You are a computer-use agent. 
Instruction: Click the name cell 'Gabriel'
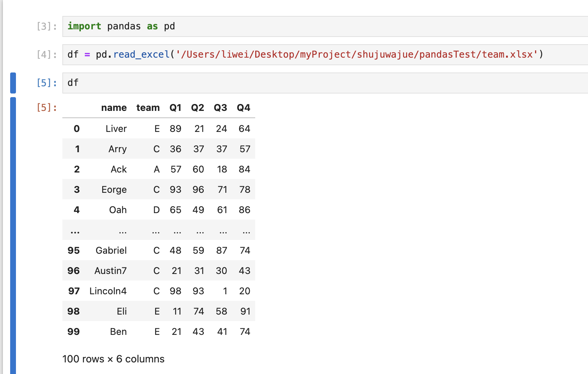click(111, 250)
